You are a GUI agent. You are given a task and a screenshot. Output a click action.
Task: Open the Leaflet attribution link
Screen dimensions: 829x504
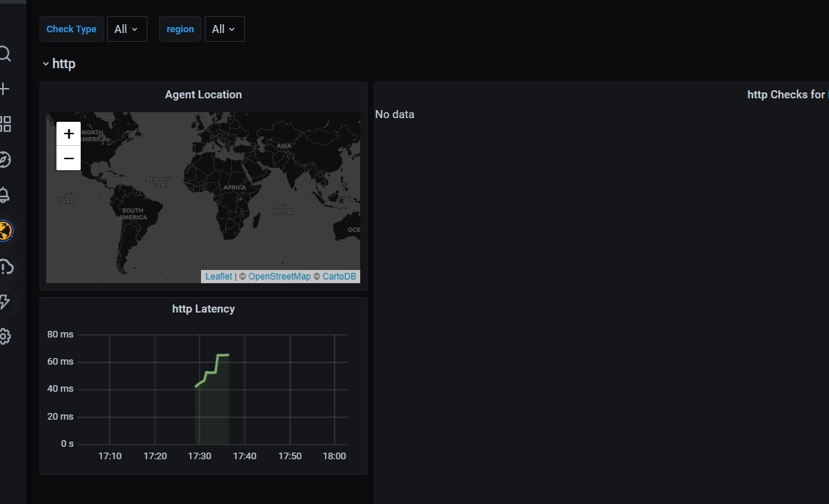click(218, 277)
